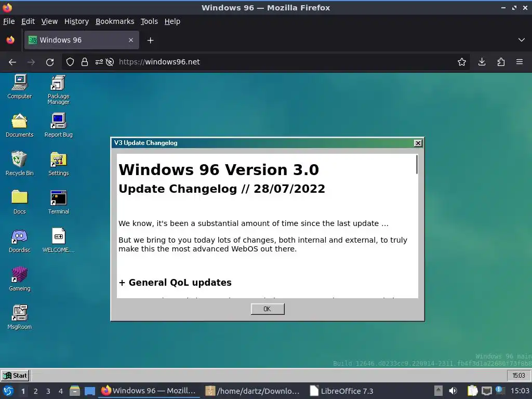Open the blocked autoplay icon in address bar
This screenshot has height=399, width=532.
click(x=110, y=62)
